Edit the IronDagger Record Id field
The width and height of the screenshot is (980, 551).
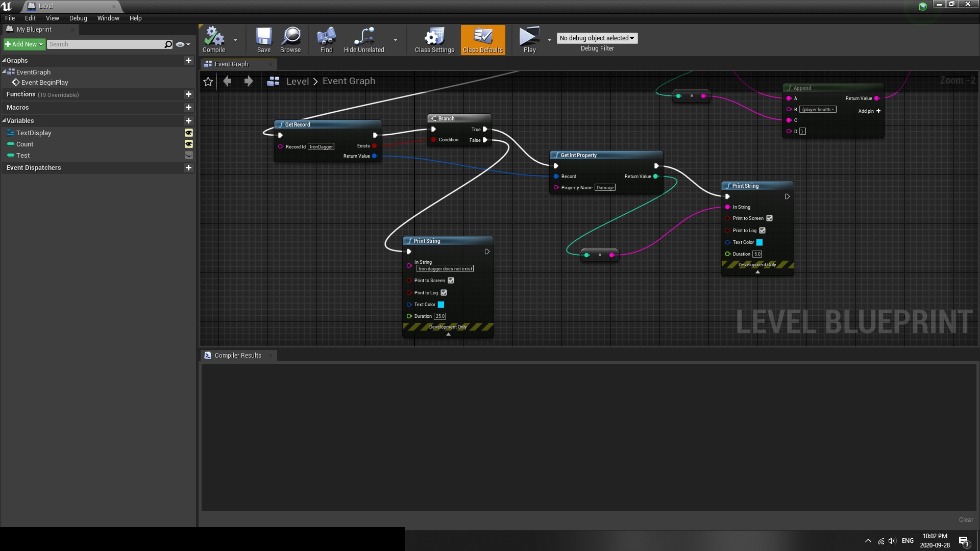click(x=321, y=146)
